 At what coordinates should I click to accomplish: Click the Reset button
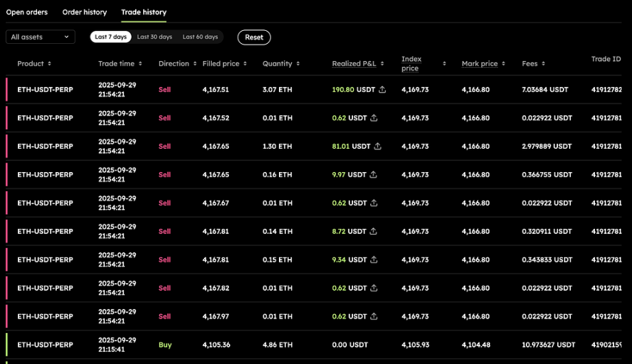pyautogui.click(x=254, y=37)
